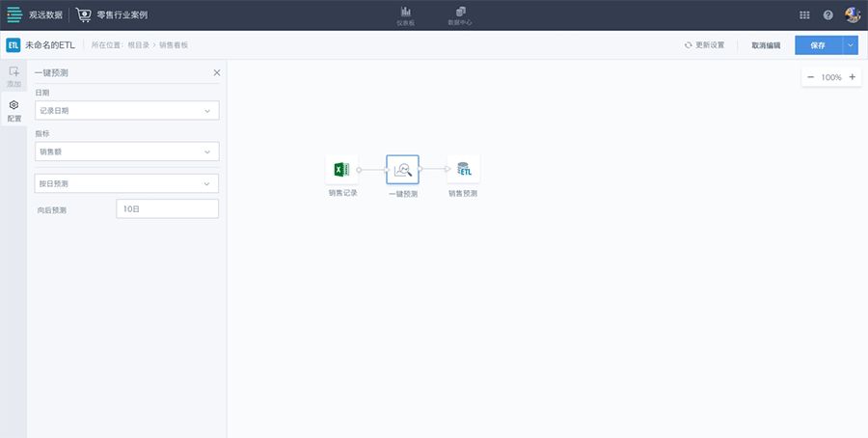Open the 零售行业案例 shopping cart icon

pyautogui.click(x=84, y=14)
